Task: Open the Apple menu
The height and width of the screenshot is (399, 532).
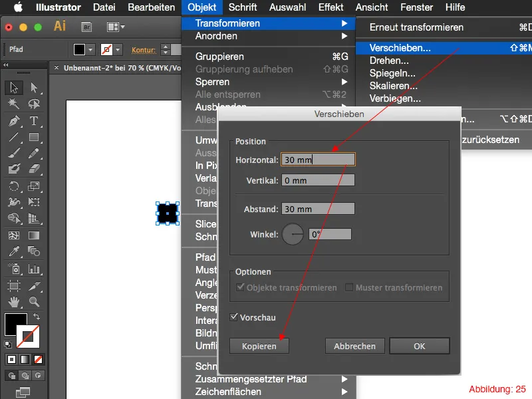Action: [x=19, y=7]
